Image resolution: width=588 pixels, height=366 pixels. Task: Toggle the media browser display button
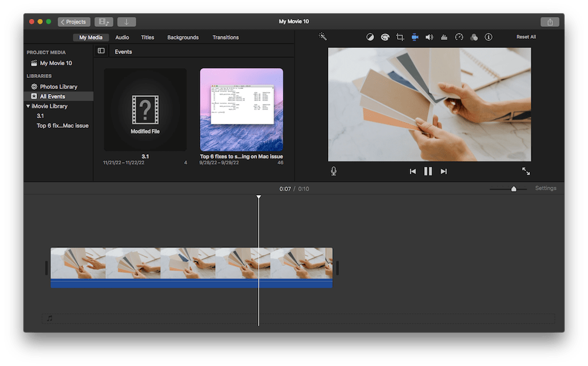[103, 22]
